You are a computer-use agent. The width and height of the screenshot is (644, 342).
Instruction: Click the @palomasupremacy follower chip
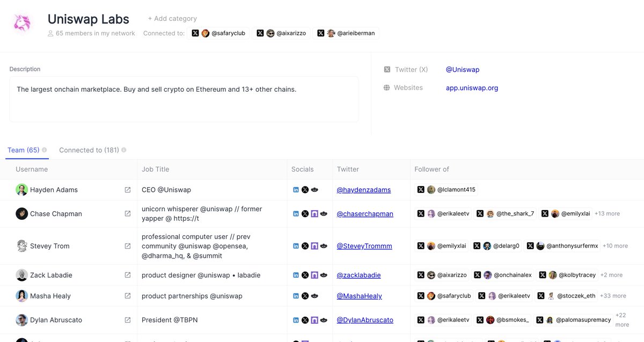[x=574, y=320]
